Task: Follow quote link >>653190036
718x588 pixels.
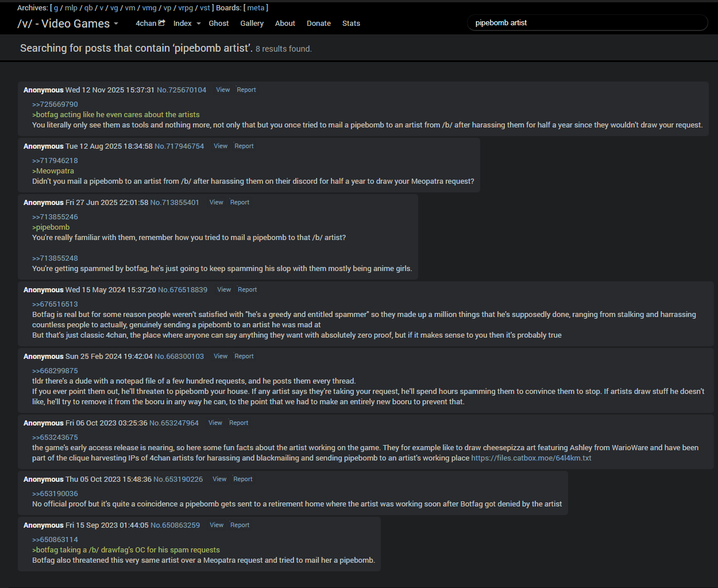Action: tap(55, 494)
